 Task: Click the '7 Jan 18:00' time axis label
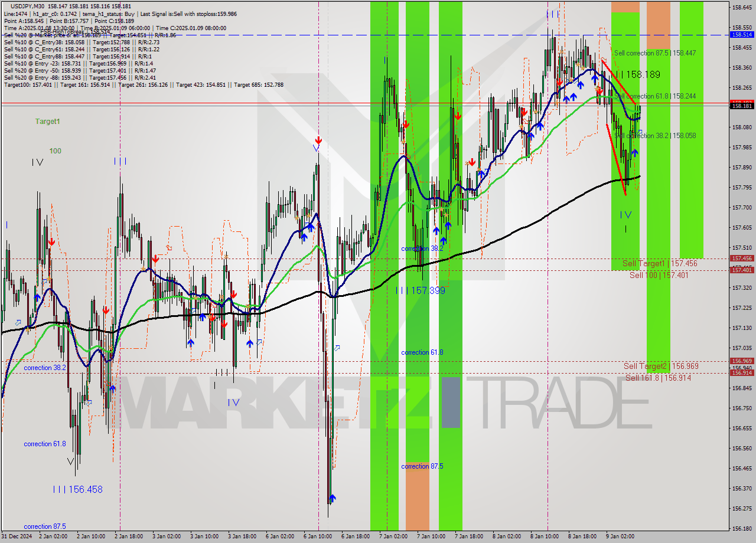tap(469, 537)
